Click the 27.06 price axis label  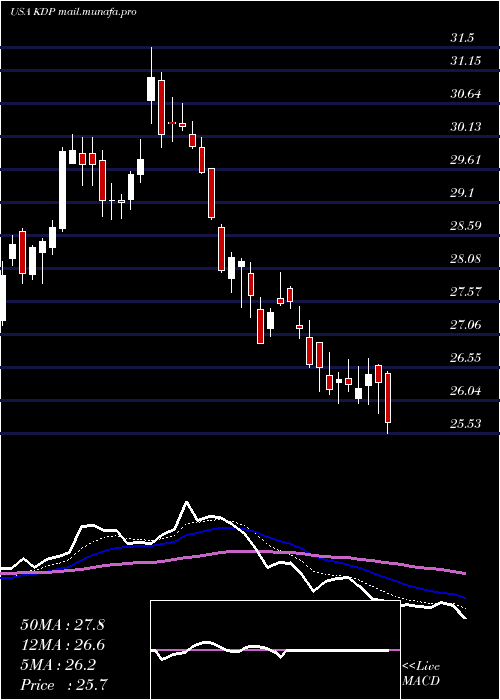[x=466, y=325]
